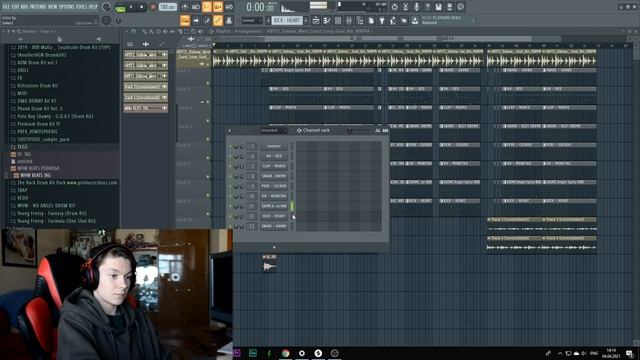Mute the HH - DEX channel LED
Viewport: 640px width, 360px height.
[230, 156]
